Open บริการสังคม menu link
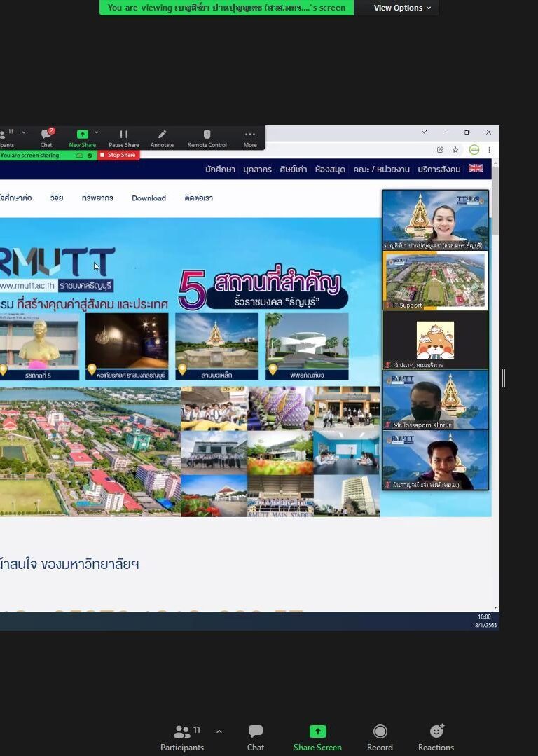Viewport: 538px width, 756px height. 439,170
